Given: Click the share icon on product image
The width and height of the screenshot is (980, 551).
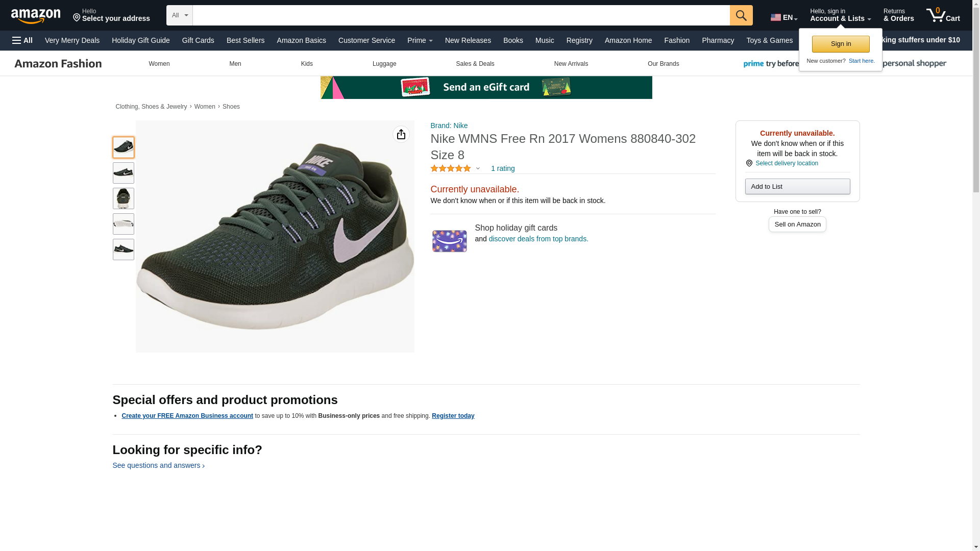Looking at the screenshot, I should [x=401, y=134].
